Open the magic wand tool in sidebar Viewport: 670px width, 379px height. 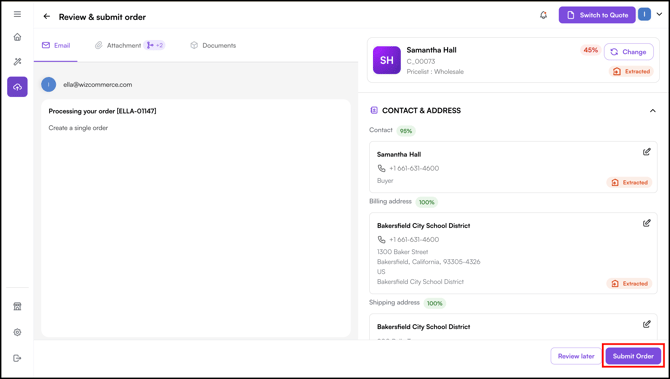[17, 62]
